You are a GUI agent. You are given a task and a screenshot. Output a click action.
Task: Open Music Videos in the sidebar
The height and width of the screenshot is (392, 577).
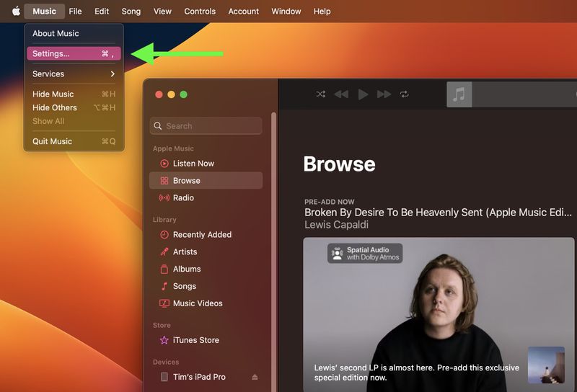(198, 304)
